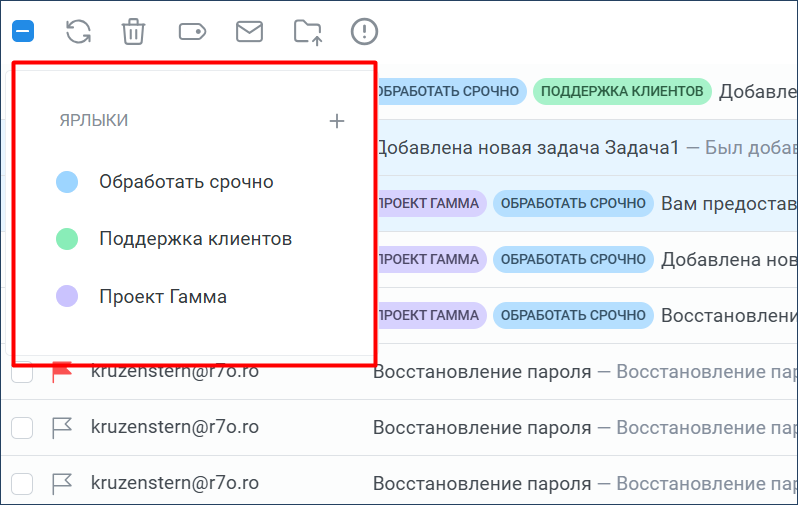Toggle the outlined flag on the middle kruzenstern@r7o.ro row

pos(62,428)
